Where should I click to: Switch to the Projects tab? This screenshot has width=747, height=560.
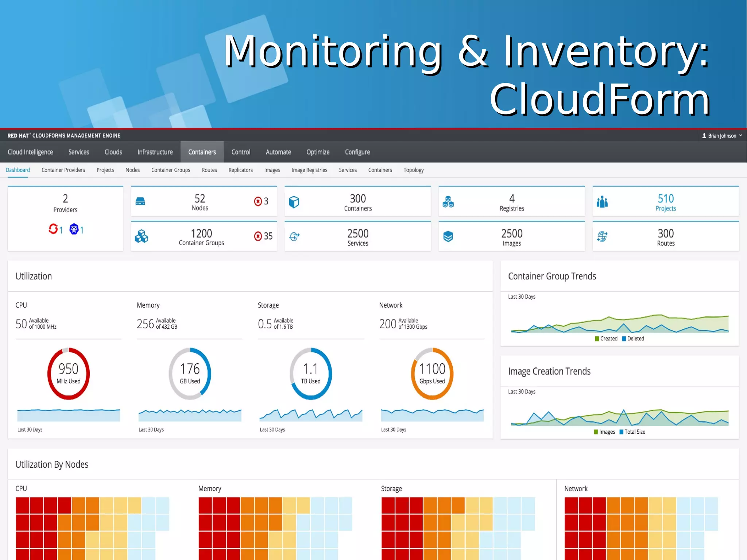[x=105, y=170]
